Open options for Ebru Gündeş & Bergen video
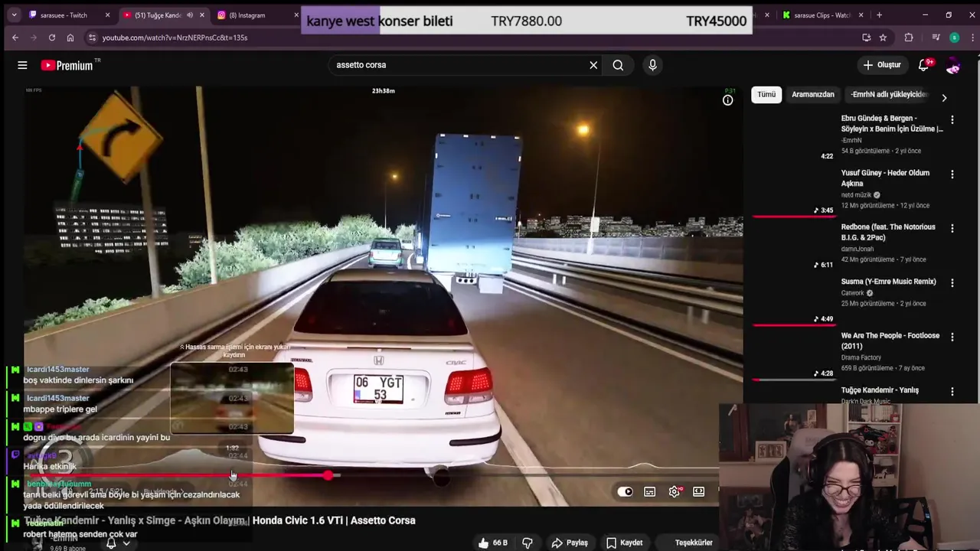This screenshot has width=980, height=551. pyautogui.click(x=952, y=120)
